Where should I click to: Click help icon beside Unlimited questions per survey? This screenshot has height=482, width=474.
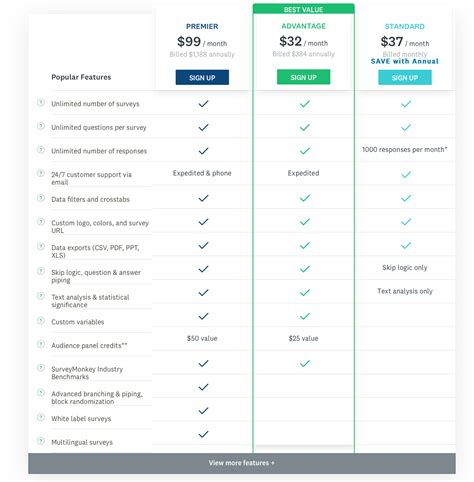41,126
